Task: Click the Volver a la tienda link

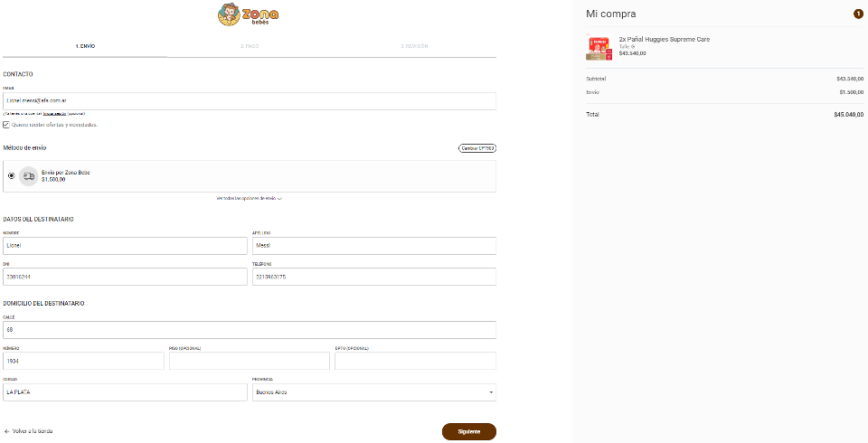Action: click(x=29, y=431)
